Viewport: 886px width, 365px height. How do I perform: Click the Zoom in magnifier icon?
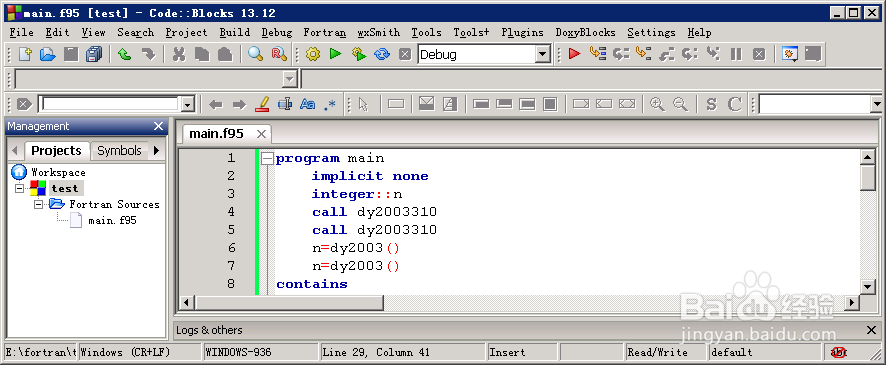tap(657, 105)
